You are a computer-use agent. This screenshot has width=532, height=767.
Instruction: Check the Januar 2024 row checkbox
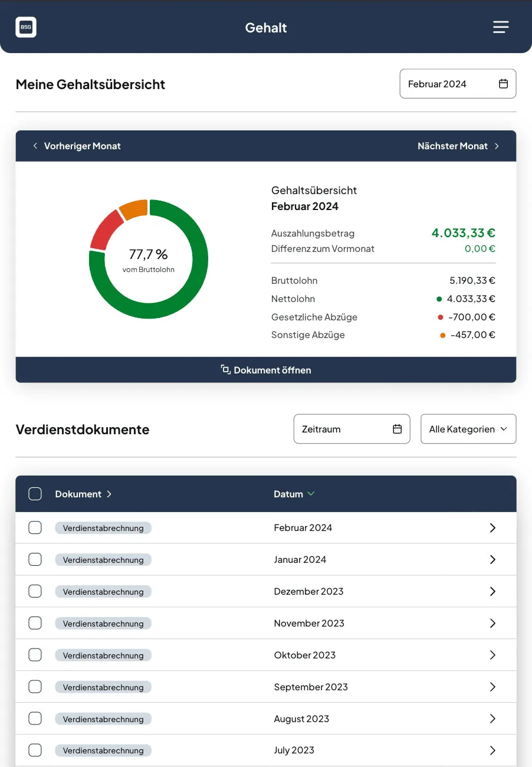coord(35,559)
